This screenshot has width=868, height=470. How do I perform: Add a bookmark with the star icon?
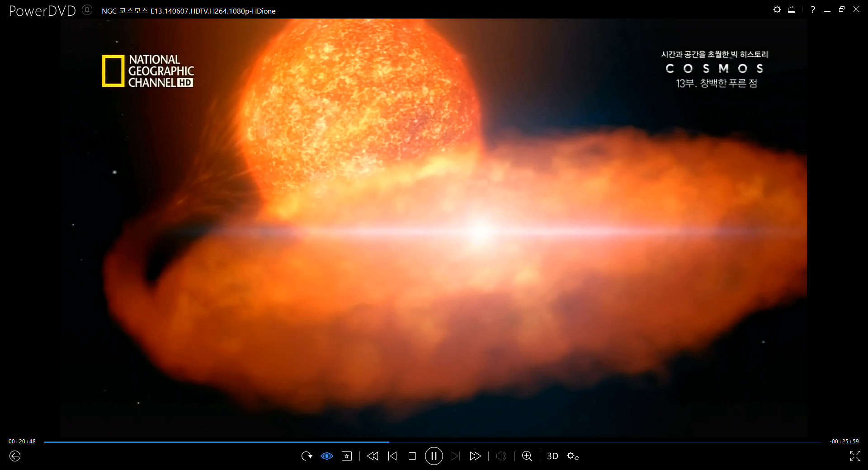click(347, 456)
